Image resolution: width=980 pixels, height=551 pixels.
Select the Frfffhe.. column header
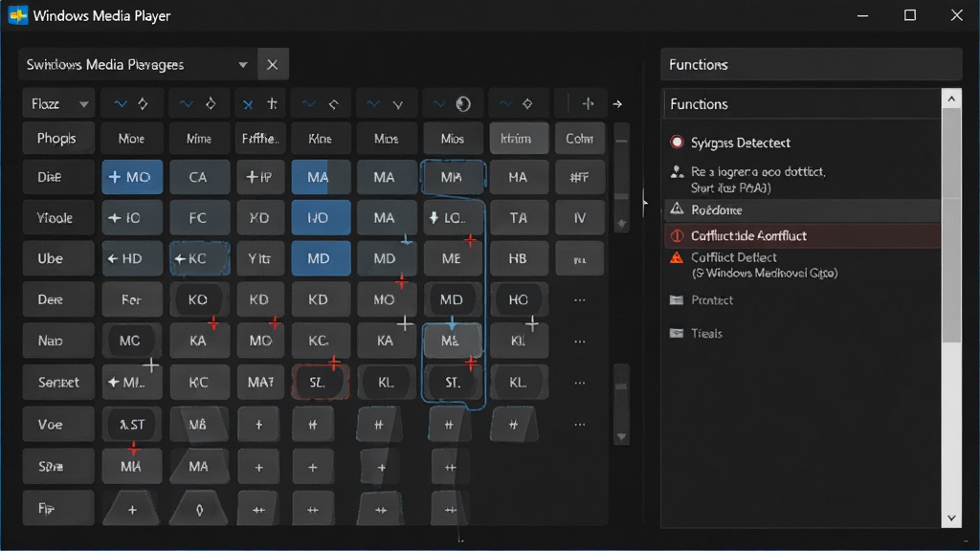tap(260, 138)
